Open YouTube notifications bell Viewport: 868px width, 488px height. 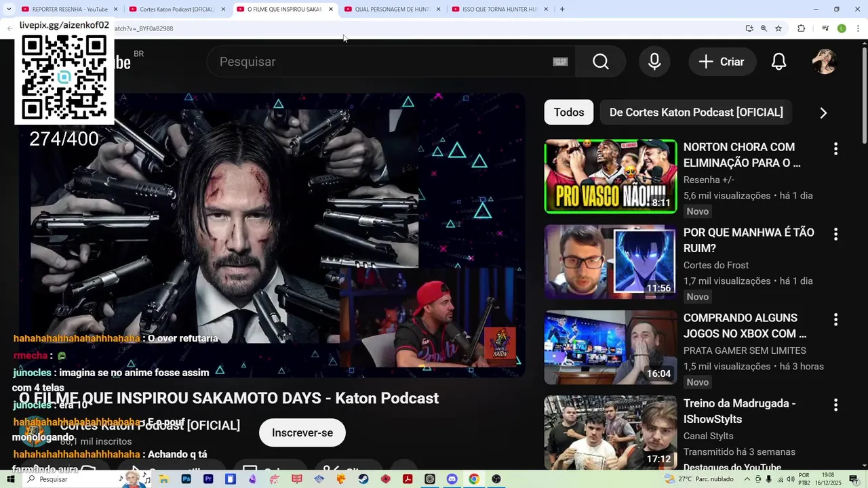point(778,62)
